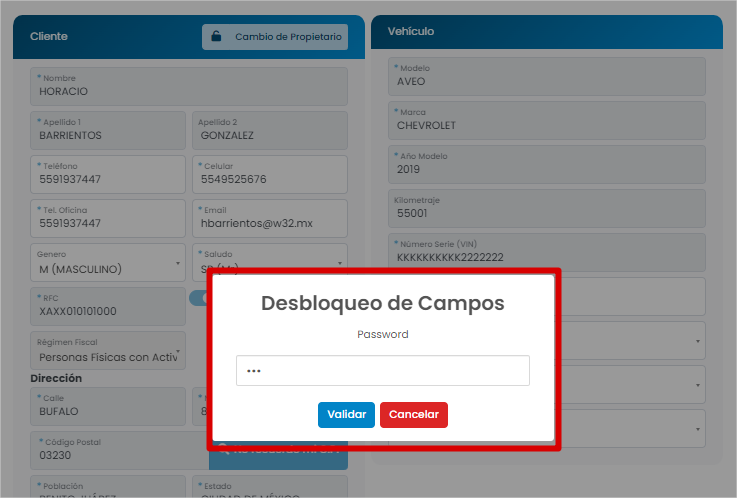The image size is (737, 498).
Task: Click the Email field hbarrientos@w32.mx
Action: pyautogui.click(x=270, y=218)
